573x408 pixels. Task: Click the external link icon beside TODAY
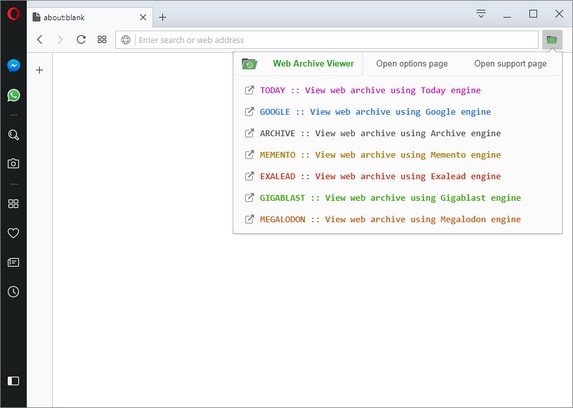(x=249, y=90)
